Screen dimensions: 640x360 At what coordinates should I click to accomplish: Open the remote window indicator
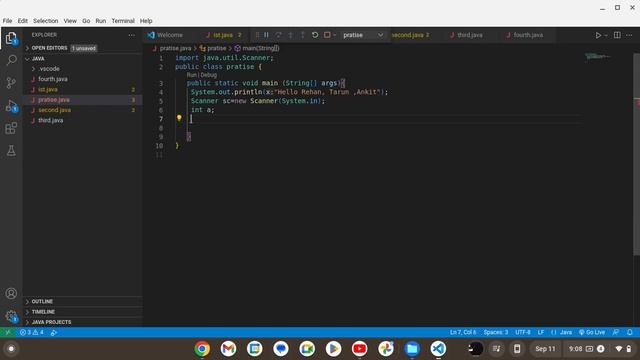(8, 332)
